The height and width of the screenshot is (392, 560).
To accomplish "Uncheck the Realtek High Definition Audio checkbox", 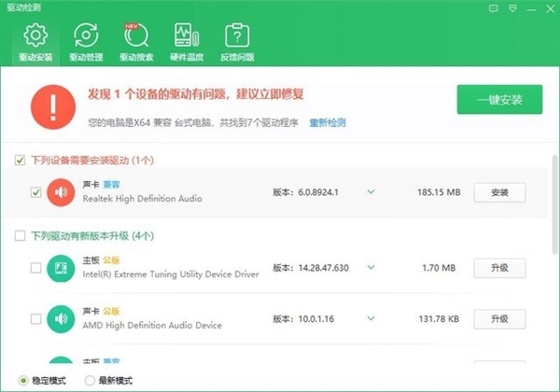I will click(35, 192).
